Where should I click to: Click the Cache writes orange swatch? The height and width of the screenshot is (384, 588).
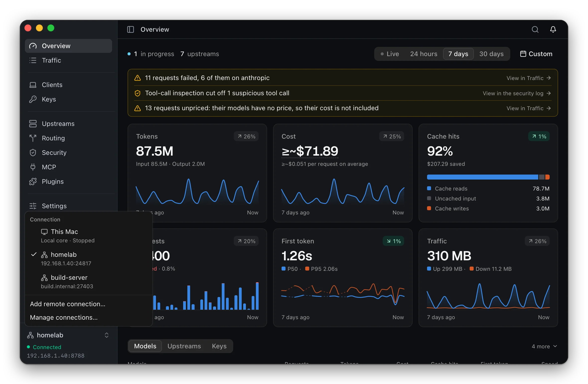429,208
